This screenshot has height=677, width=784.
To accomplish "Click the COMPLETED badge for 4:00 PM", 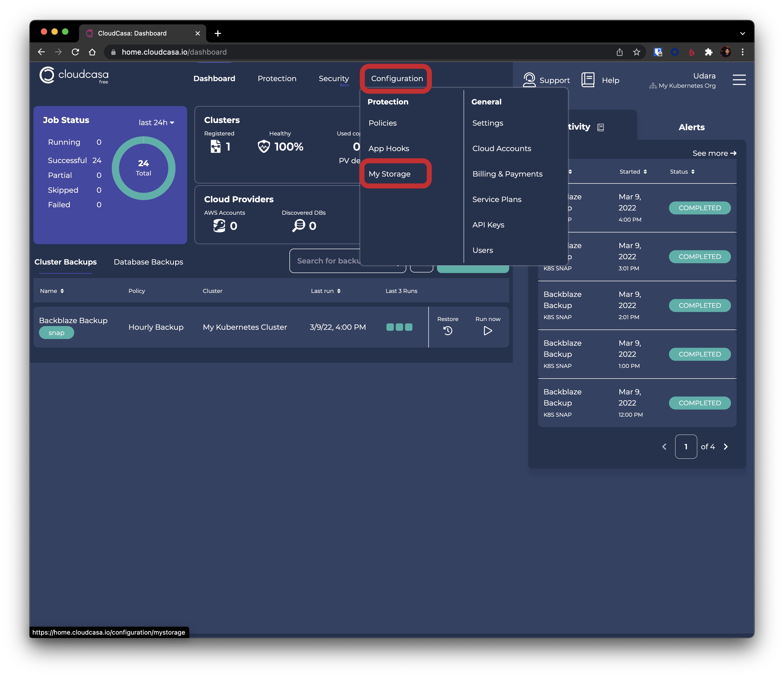I will (699, 208).
